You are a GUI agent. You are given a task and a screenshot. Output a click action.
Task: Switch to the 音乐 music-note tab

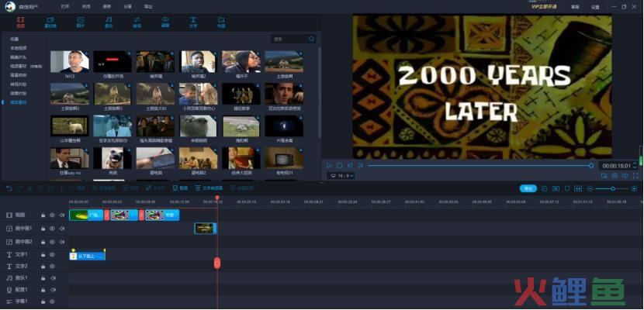coord(109,22)
